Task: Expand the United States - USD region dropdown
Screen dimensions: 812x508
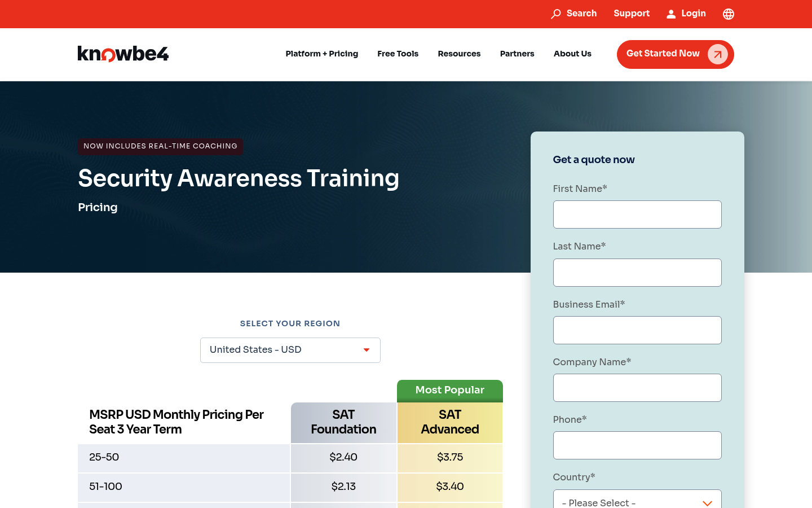Action: point(290,350)
